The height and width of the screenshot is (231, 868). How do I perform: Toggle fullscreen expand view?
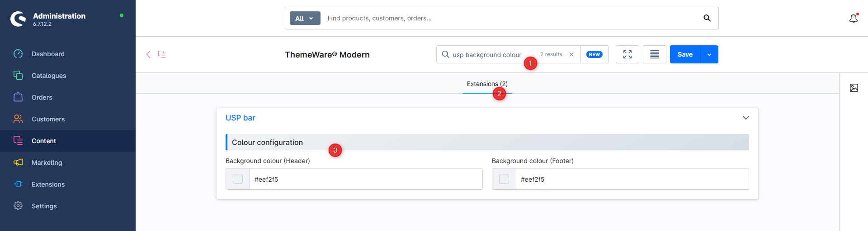[x=627, y=54]
